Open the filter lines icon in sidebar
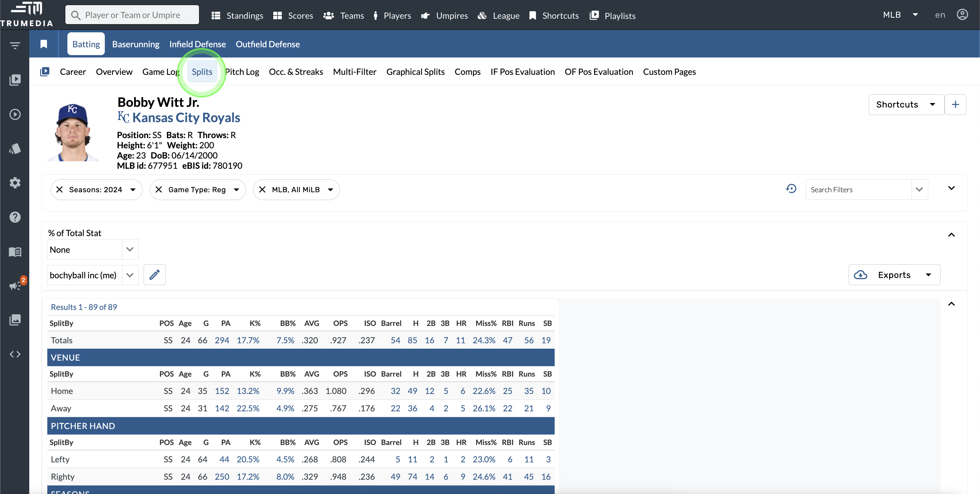The width and height of the screenshot is (980, 494). 15,46
